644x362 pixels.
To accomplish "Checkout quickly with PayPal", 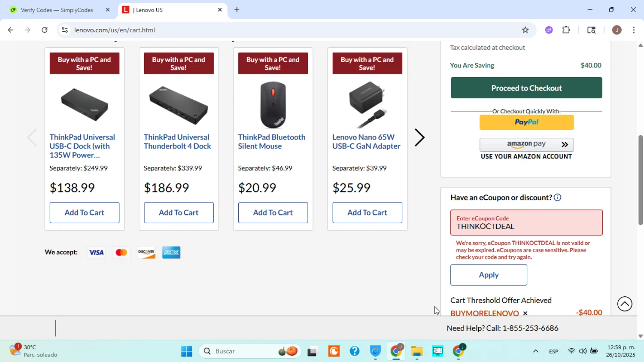I will [526, 122].
